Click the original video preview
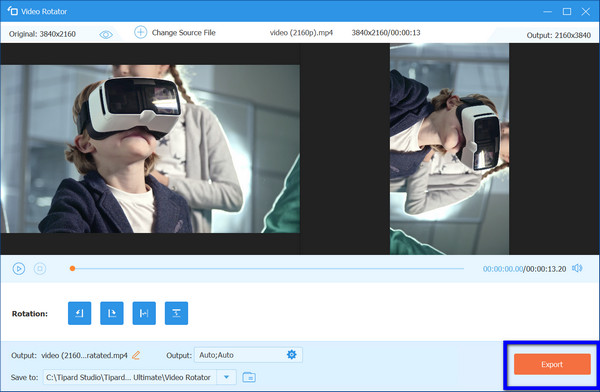This screenshot has height=392, width=600. point(150,149)
